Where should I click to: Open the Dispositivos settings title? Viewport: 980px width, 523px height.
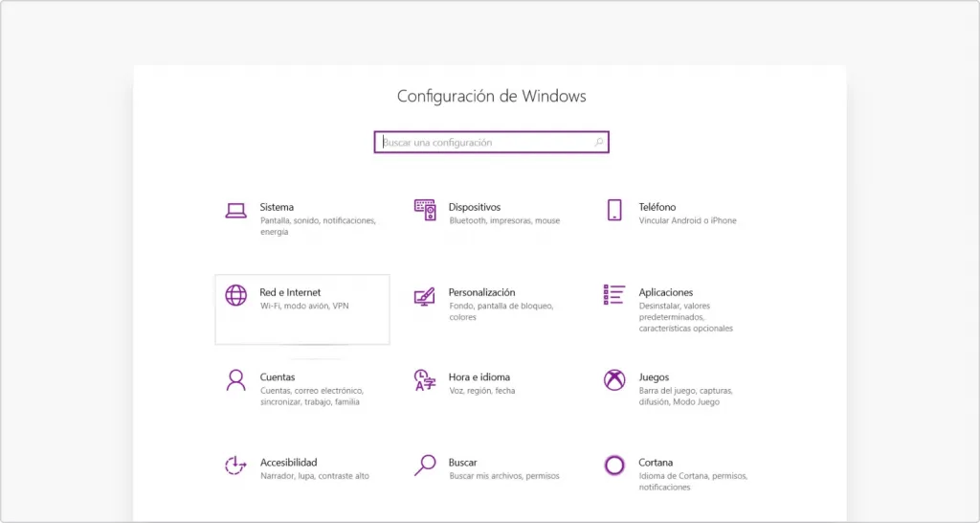(475, 207)
